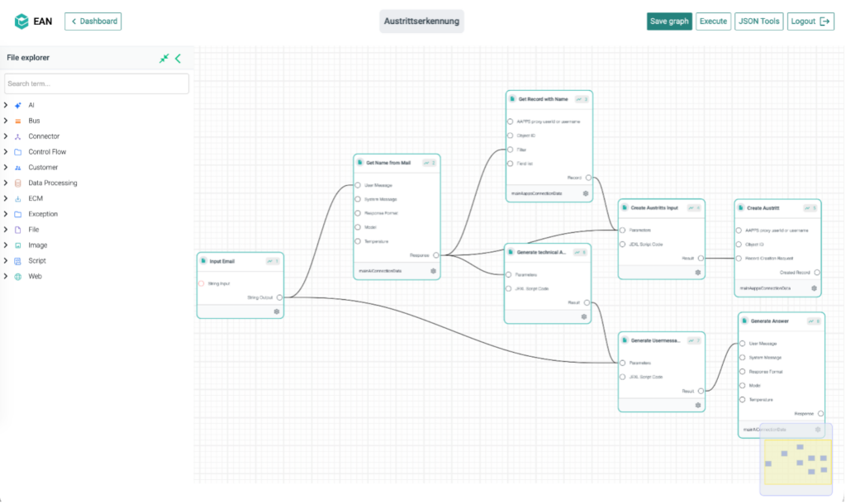Expand the Customer category

tap(6, 167)
